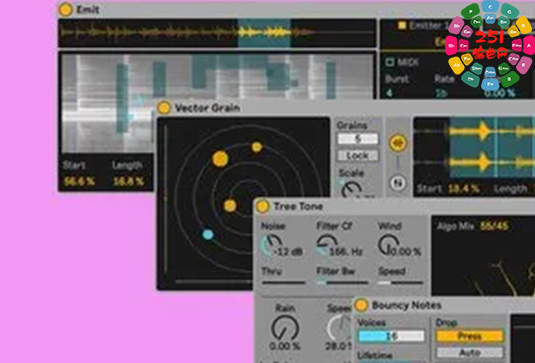Click the Filter Bw slider

coord(342,282)
